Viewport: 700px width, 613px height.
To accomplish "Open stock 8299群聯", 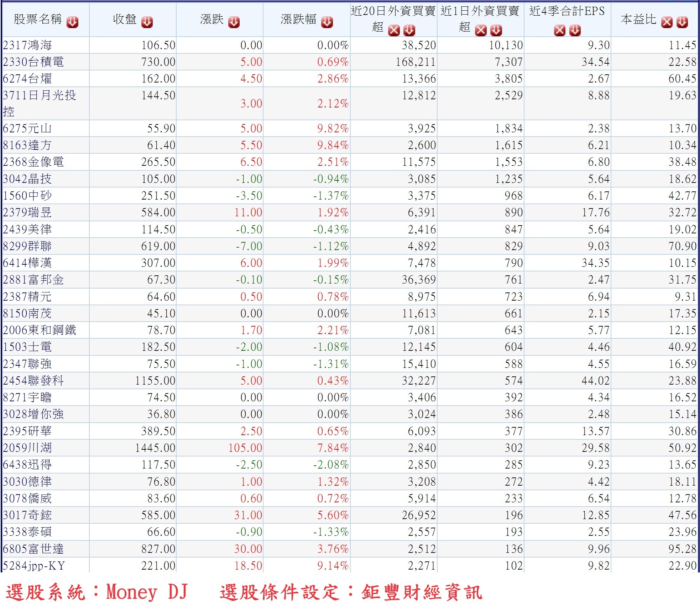I will [x=27, y=246].
